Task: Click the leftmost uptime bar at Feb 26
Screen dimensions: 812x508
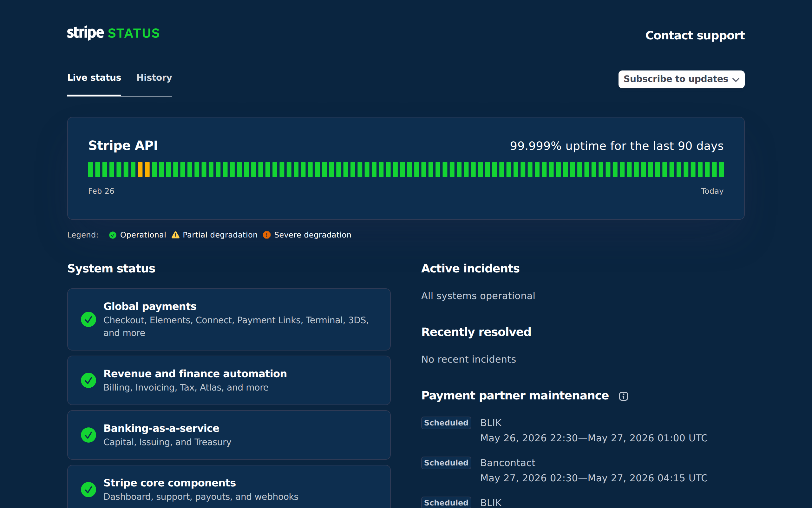Action: click(91, 169)
